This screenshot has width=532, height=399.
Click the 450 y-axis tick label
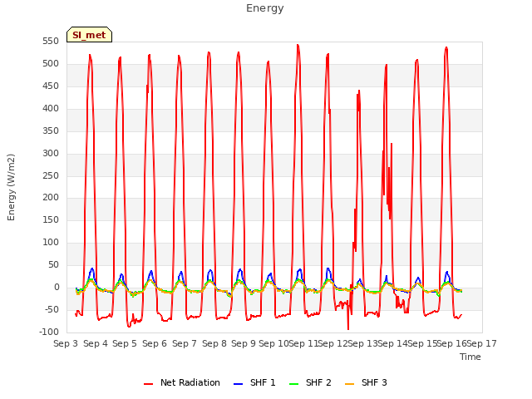pyautogui.click(x=51, y=86)
